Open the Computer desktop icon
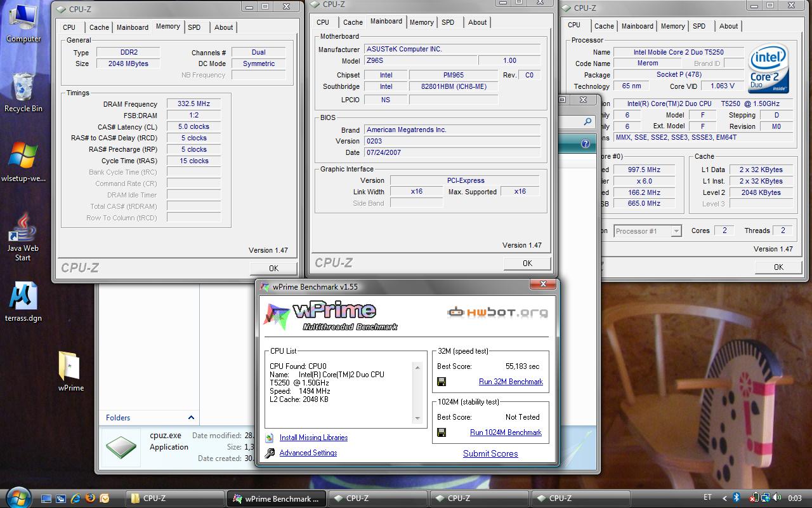The width and height of the screenshot is (812, 508). coord(23,23)
